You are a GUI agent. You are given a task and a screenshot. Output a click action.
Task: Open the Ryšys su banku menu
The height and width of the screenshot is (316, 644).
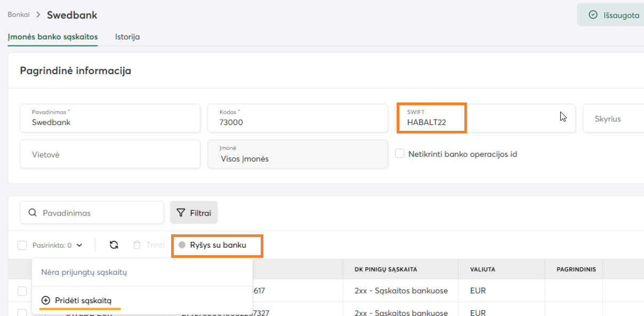218,245
